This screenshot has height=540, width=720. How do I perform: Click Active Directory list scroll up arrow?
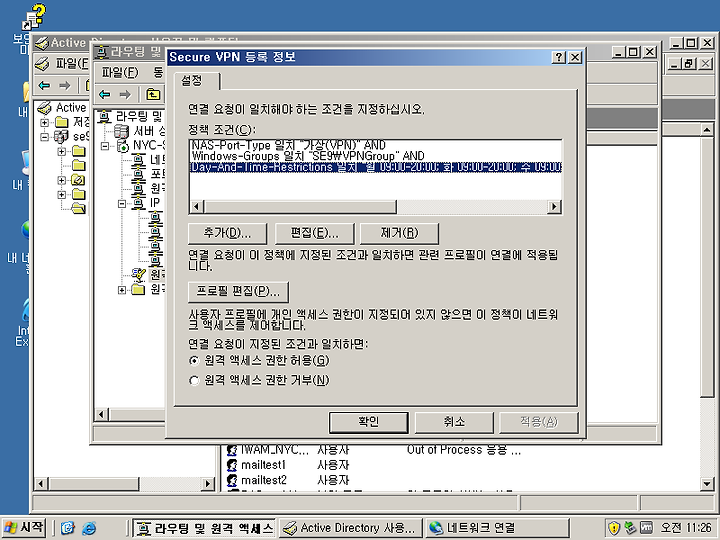707,130
